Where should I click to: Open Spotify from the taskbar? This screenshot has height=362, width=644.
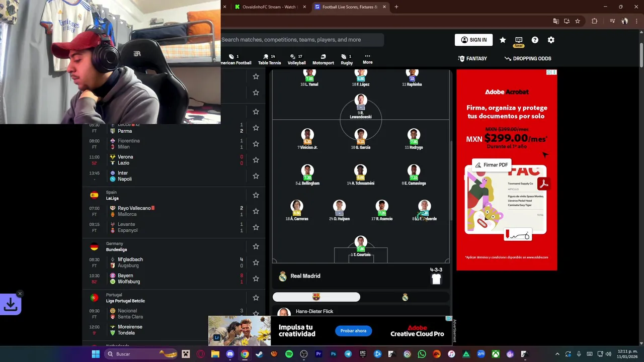[289, 354]
